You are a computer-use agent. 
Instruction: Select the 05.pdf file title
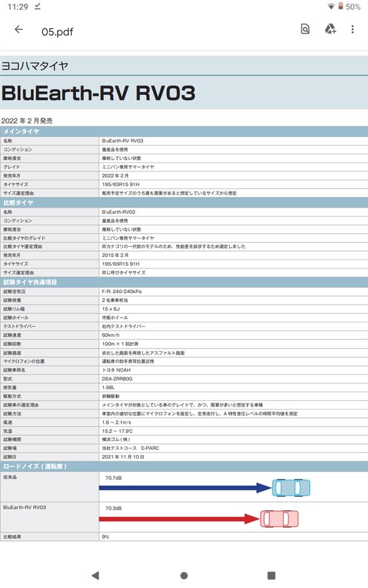[57, 32]
